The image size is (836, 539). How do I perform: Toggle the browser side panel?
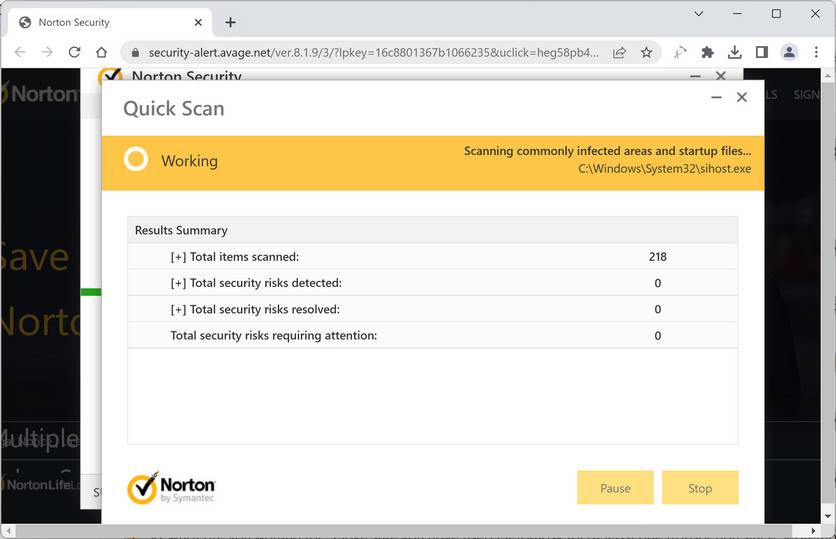[761, 52]
